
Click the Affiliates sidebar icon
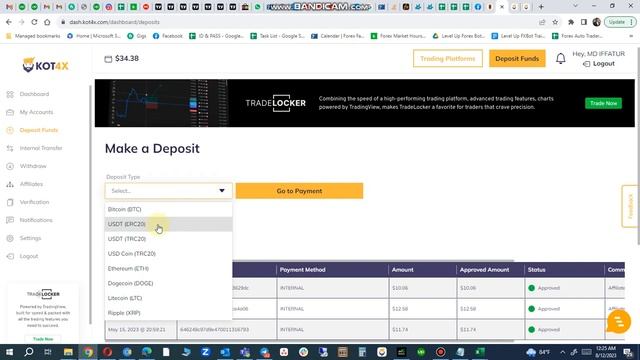pyautogui.click(x=10, y=184)
